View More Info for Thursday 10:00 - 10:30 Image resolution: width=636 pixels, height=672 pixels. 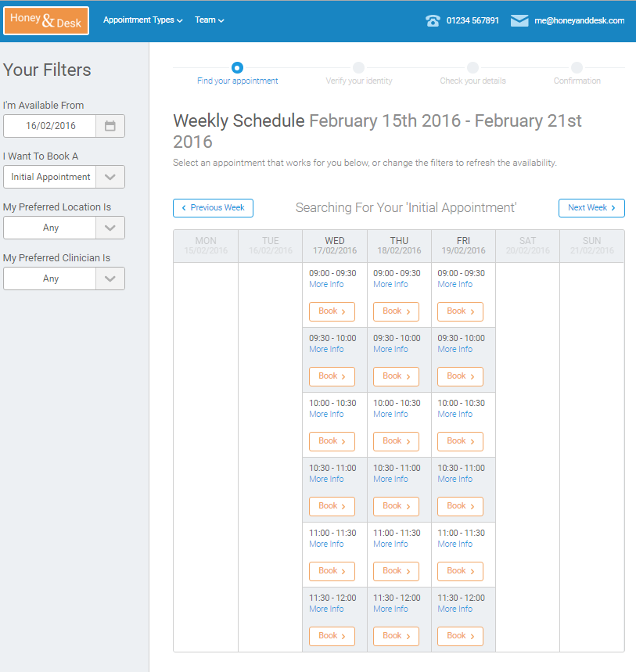(x=390, y=414)
